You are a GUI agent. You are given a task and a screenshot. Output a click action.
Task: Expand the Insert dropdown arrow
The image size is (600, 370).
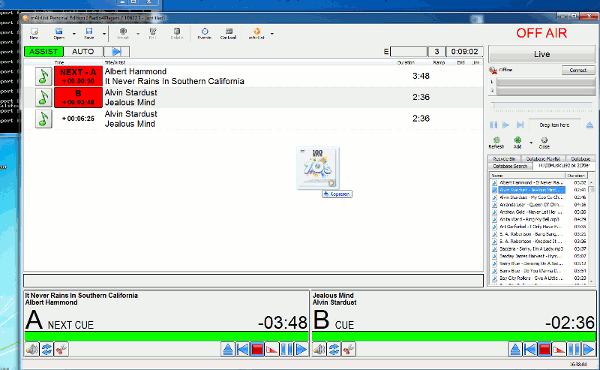[138, 34]
